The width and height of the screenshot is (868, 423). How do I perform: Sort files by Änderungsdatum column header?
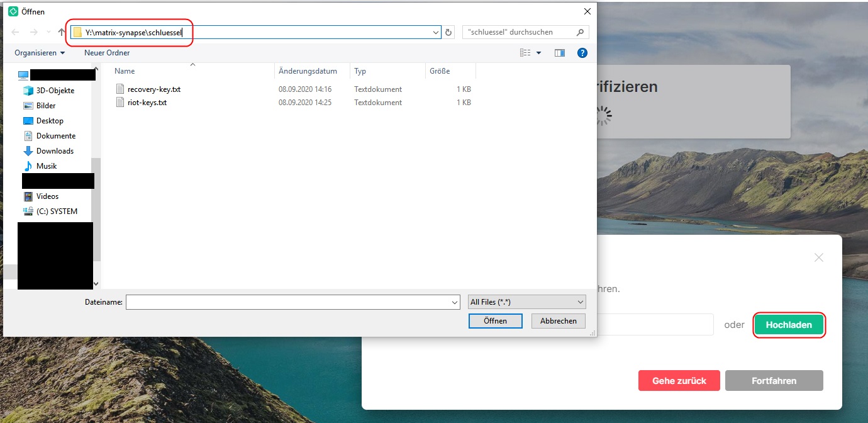point(308,71)
